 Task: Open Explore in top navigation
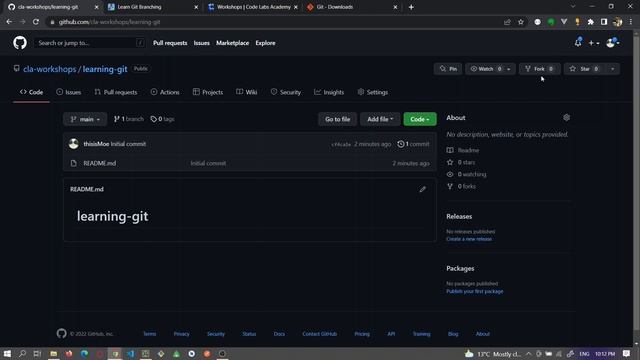pyautogui.click(x=265, y=43)
